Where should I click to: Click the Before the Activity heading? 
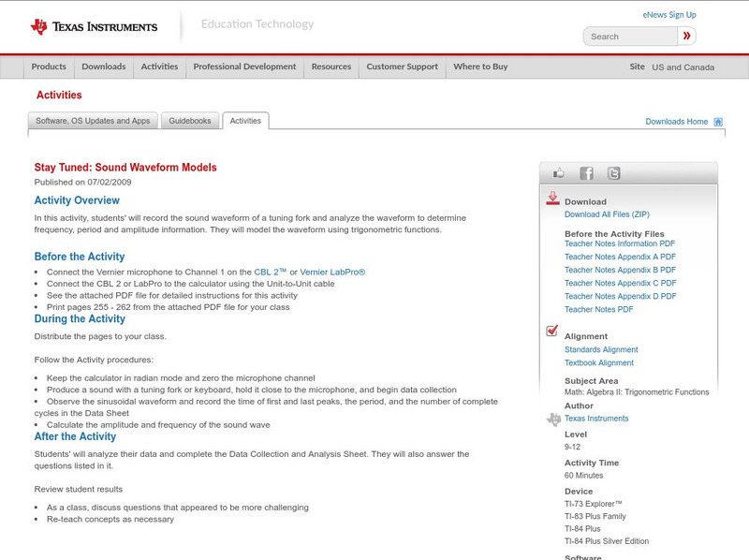[80, 257]
